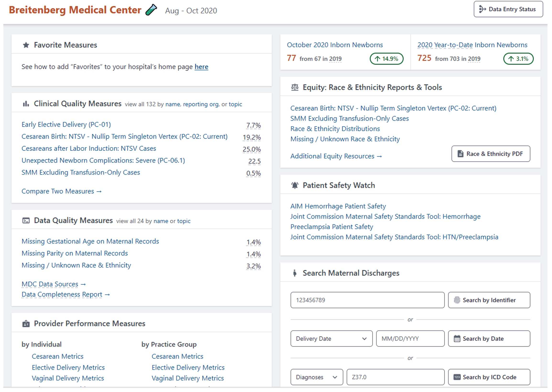Viewport: 552px width, 392px height.
Task: Click the bar chart icon by Clinical Quality Measures
Action: pyautogui.click(x=26, y=104)
